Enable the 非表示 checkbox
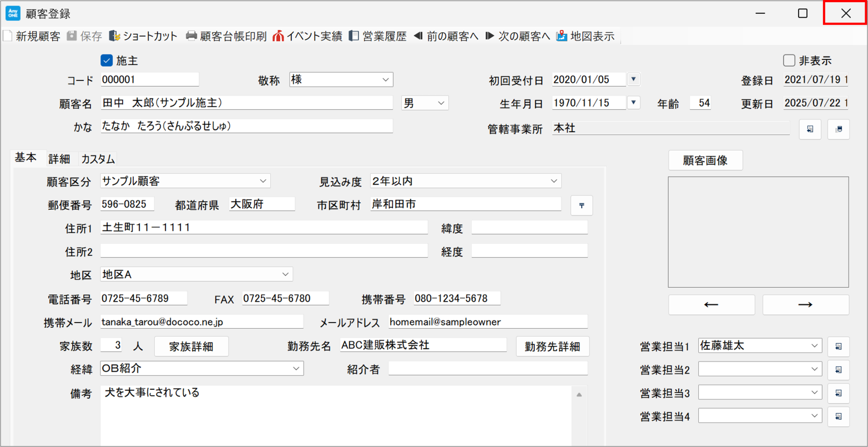The image size is (868, 447). [x=789, y=61]
